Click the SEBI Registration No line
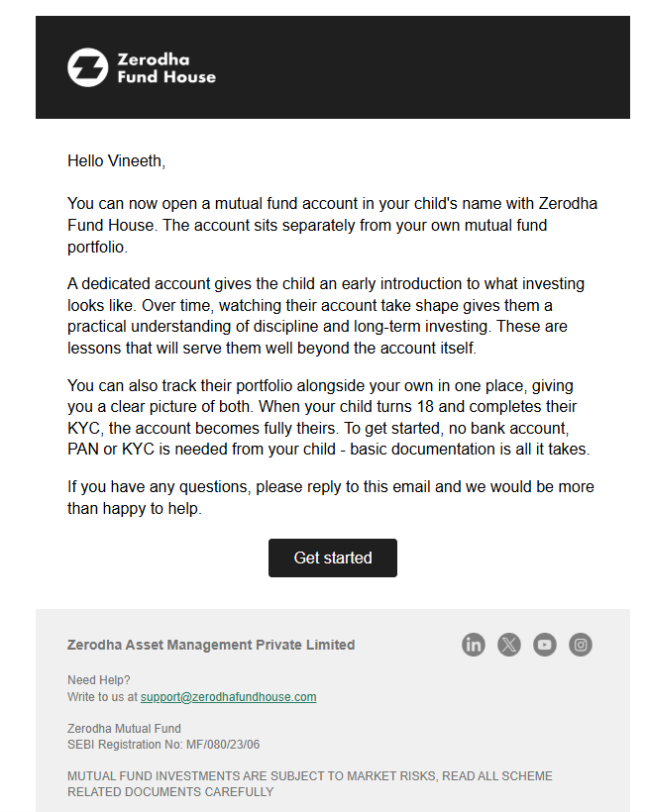The width and height of the screenshot is (647, 812). coord(163,745)
